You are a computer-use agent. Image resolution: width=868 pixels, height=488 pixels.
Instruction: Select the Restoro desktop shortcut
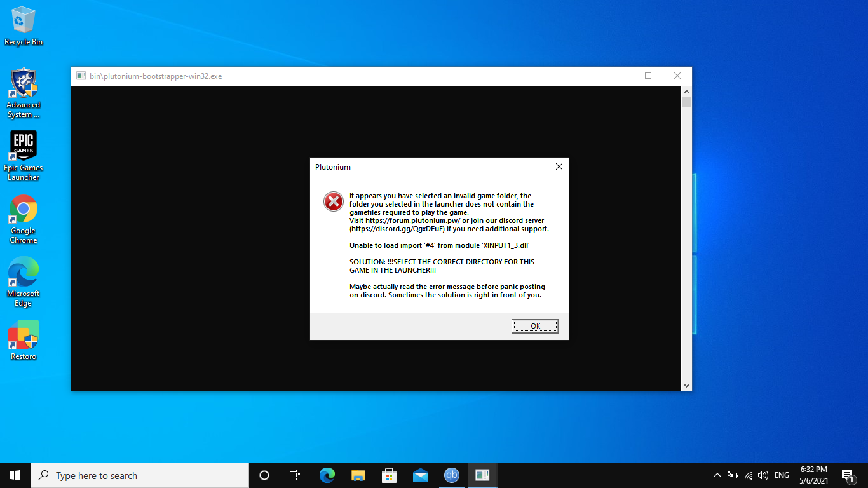pyautogui.click(x=24, y=341)
